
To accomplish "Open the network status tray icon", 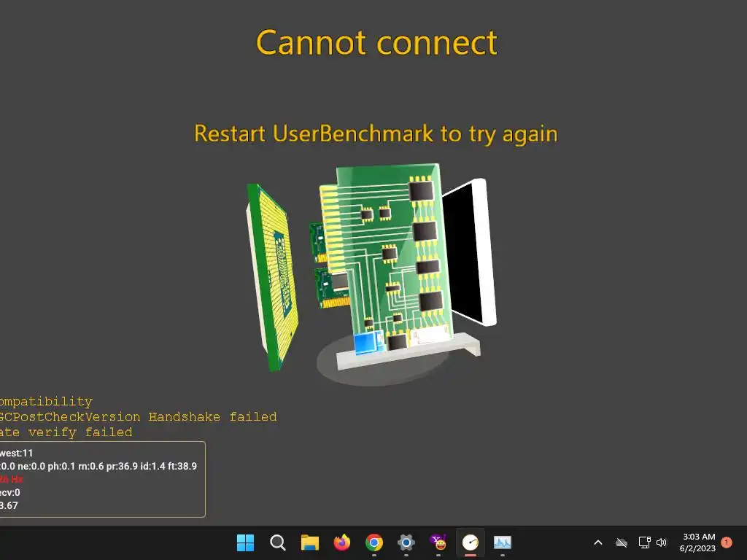I will (x=644, y=542).
